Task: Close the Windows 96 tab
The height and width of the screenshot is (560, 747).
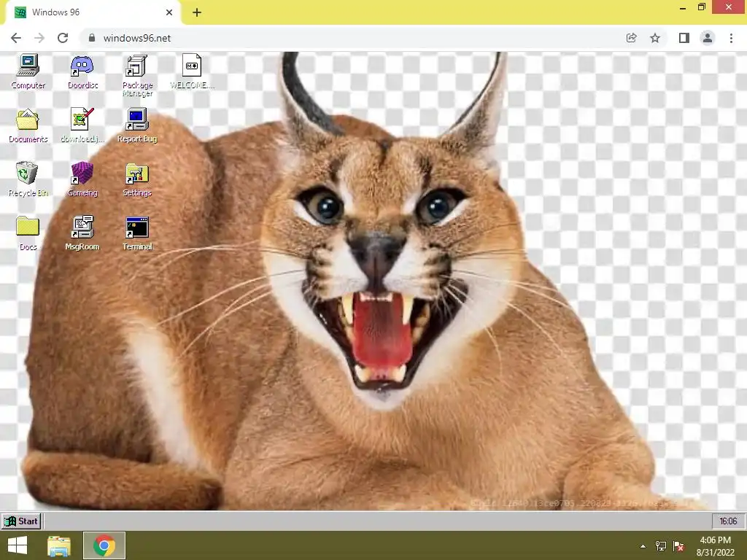Action: [x=169, y=12]
